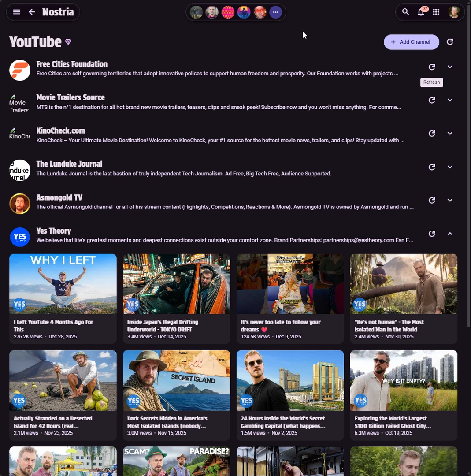Select the first avatar in the story bar

pos(196,12)
